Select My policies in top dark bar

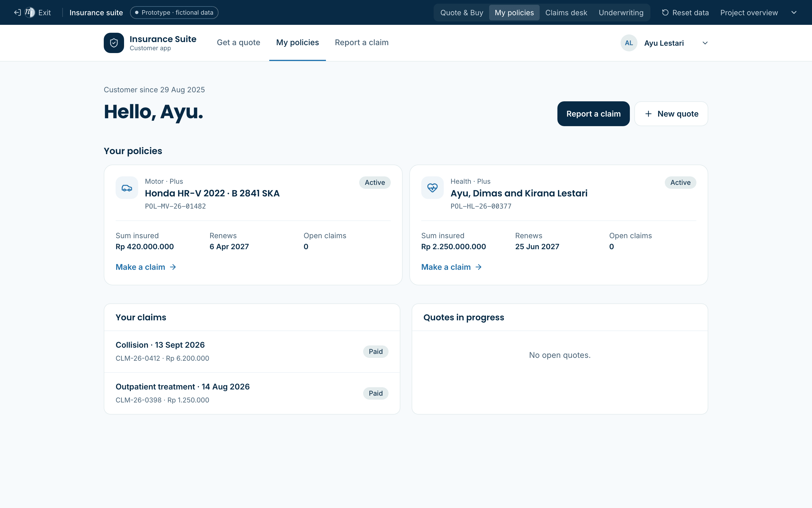pyautogui.click(x=514, y=12)
